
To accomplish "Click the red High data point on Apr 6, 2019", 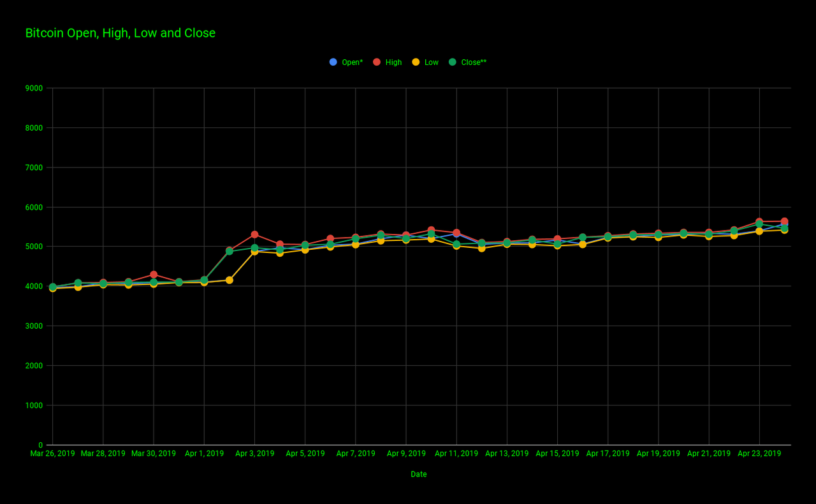I will click(330, 238).
